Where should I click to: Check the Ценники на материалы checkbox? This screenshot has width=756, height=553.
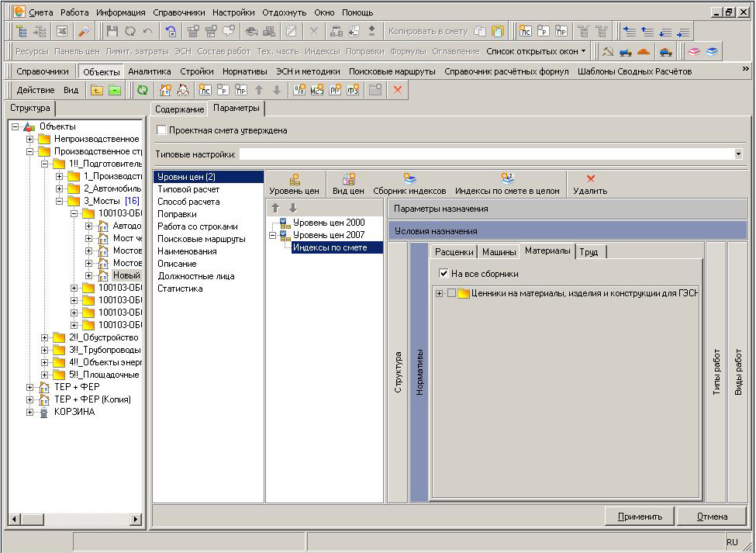click(x=451, y=292)
